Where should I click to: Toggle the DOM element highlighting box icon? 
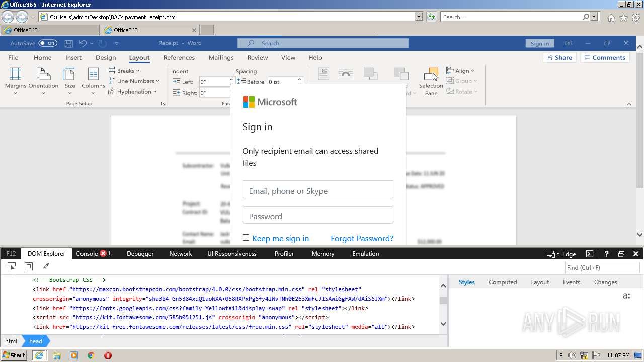(x=29, y=266)
